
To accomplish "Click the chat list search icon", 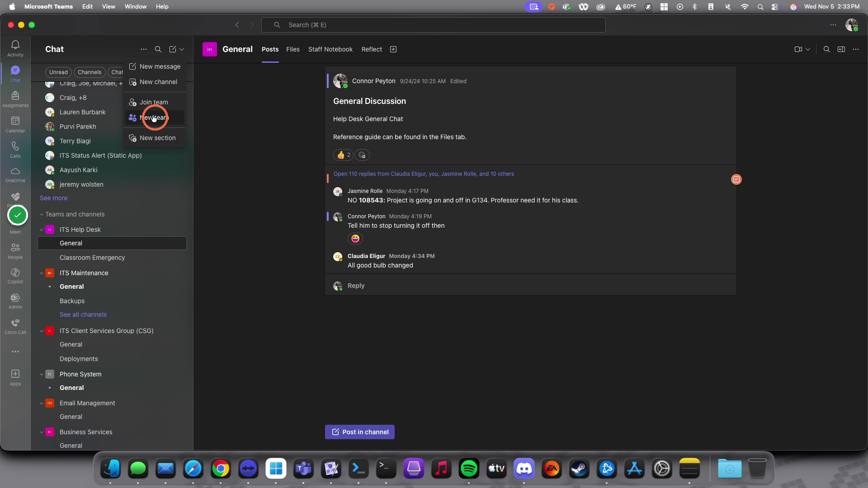I will 158,49.
